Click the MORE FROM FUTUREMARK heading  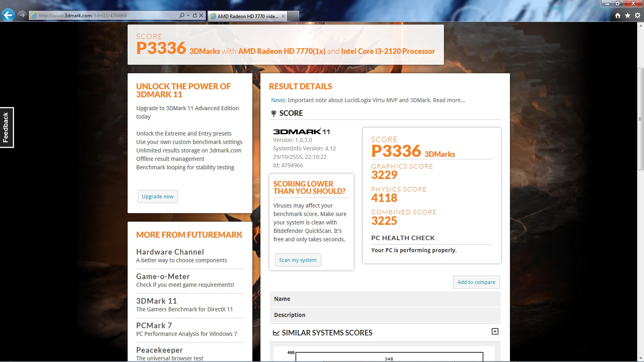(x=189, y=235)
